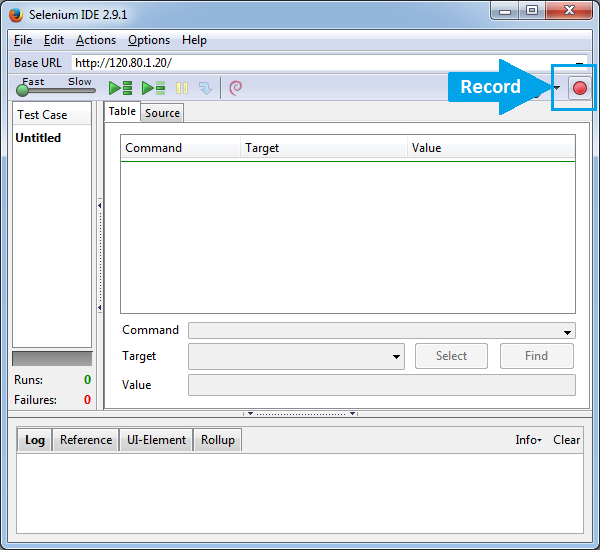Click the Test Case column header
600x550 pixels.
pos(52,115)
